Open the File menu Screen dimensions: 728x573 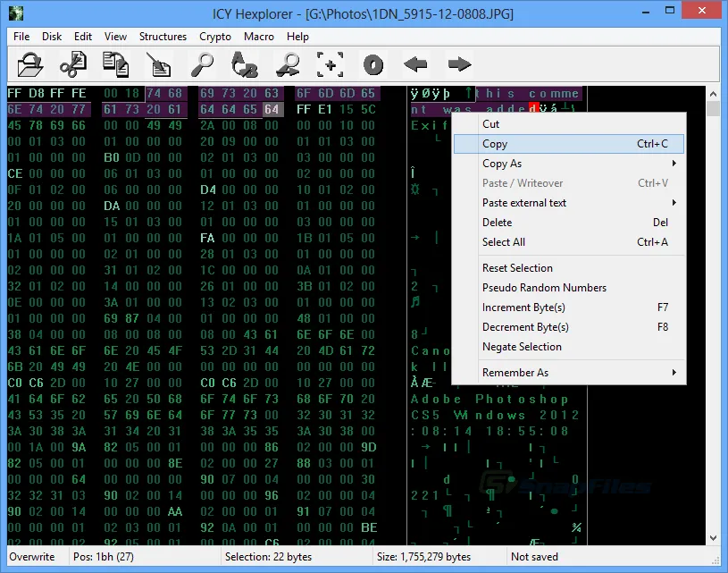[x=21, y=37]
